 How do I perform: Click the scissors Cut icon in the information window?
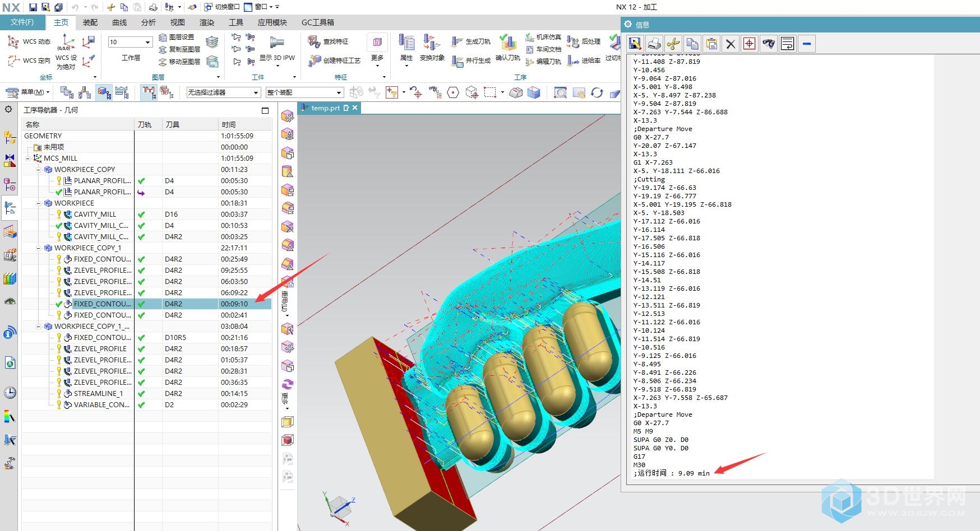pyautogui.click(x=673, y=44)
